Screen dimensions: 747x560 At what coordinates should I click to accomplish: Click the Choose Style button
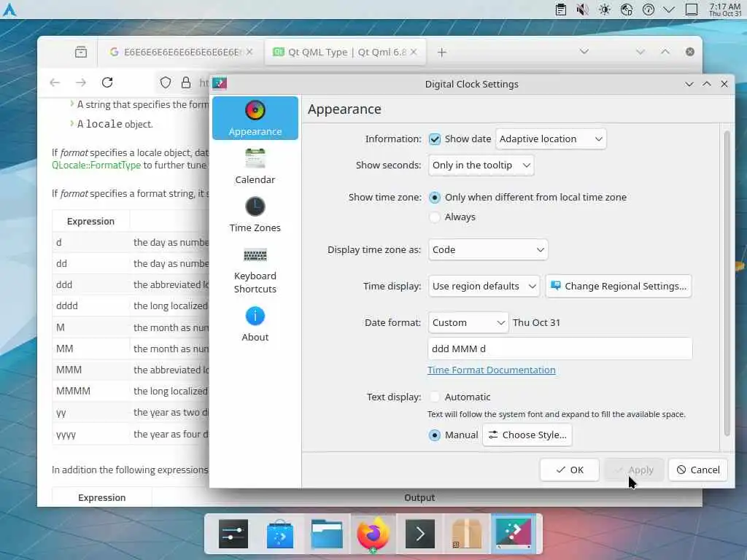pyautogui.click(x=527, y=435)
